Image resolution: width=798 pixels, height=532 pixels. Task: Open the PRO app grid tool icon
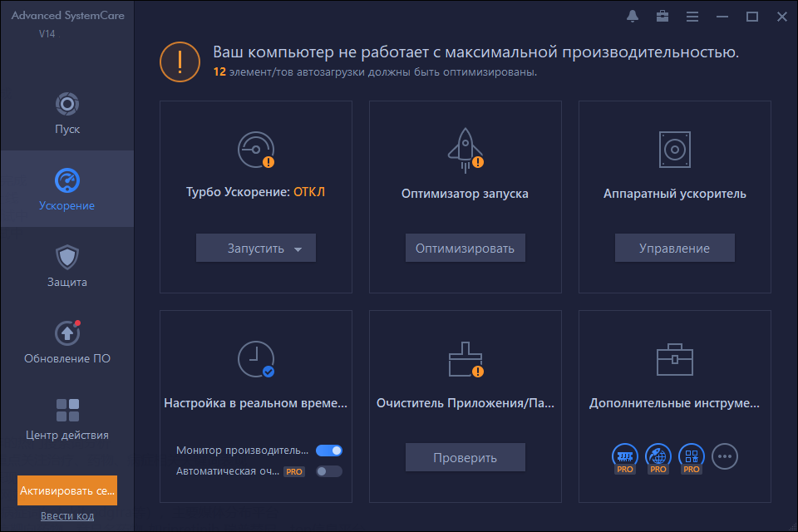point(691,457)
